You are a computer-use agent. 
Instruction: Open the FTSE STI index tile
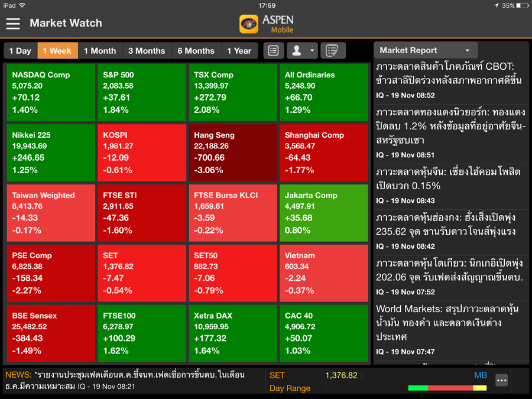[142, 213]
